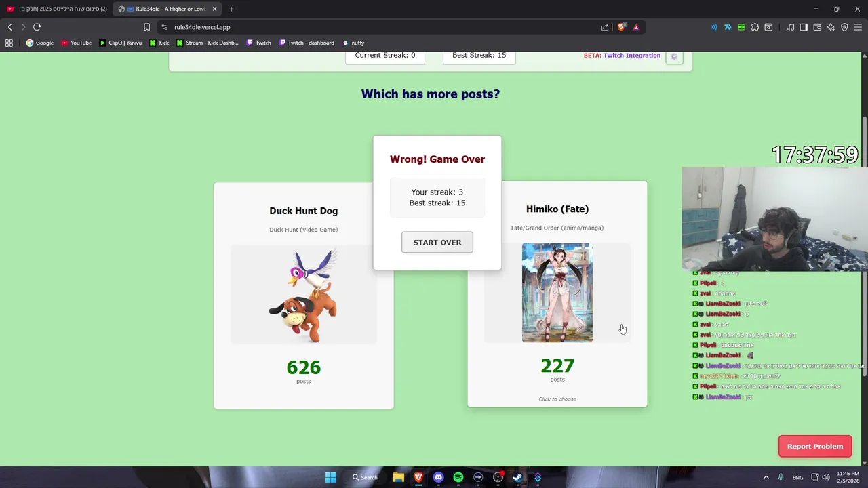Open the Extensions puzzle-piece menu
Screen dimensions: 868x488
(755, 27)
